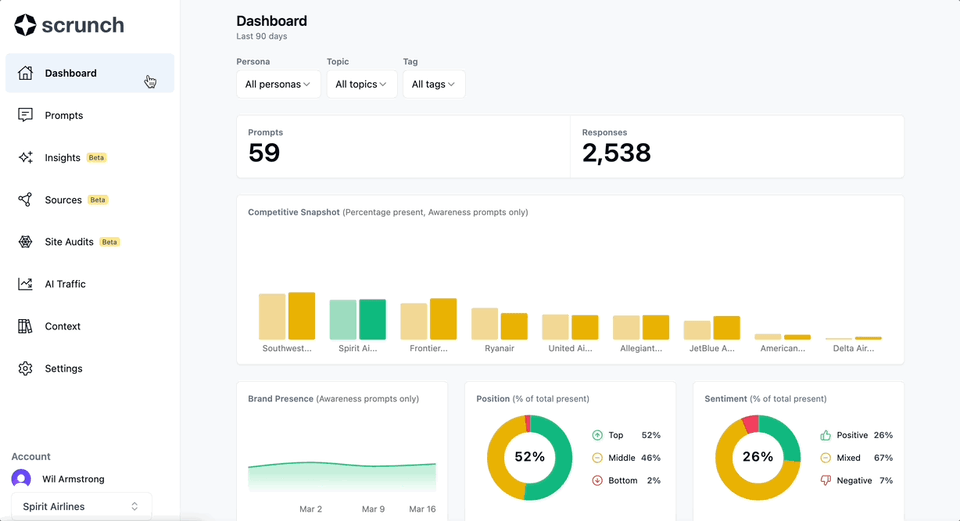960x521 pixels.
Task: Click the Mar 16 axis label
Action: point(422,509)
